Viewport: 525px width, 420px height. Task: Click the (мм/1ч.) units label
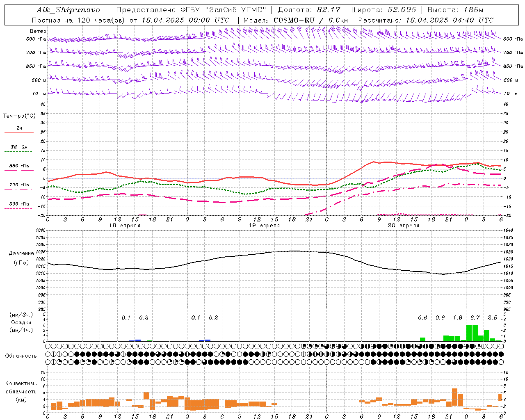[x=21, y=331]
